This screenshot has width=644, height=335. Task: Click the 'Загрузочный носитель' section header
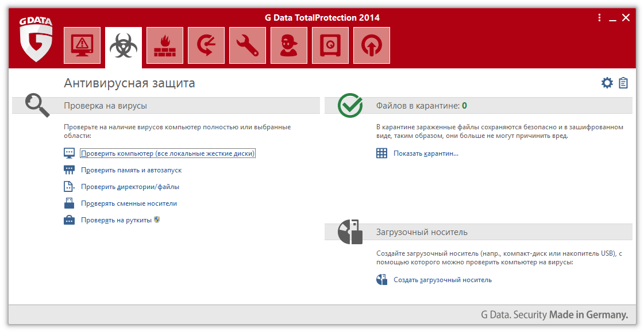click(x=422, y=232)
